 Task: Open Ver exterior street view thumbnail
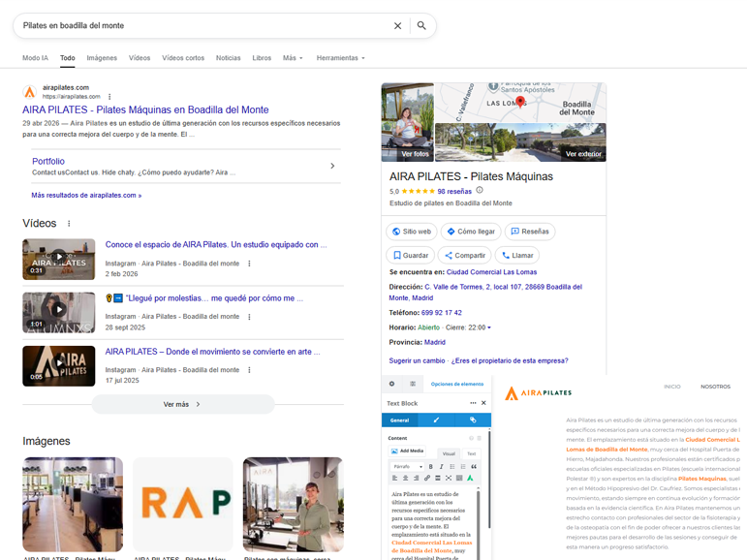pos(520,142)
